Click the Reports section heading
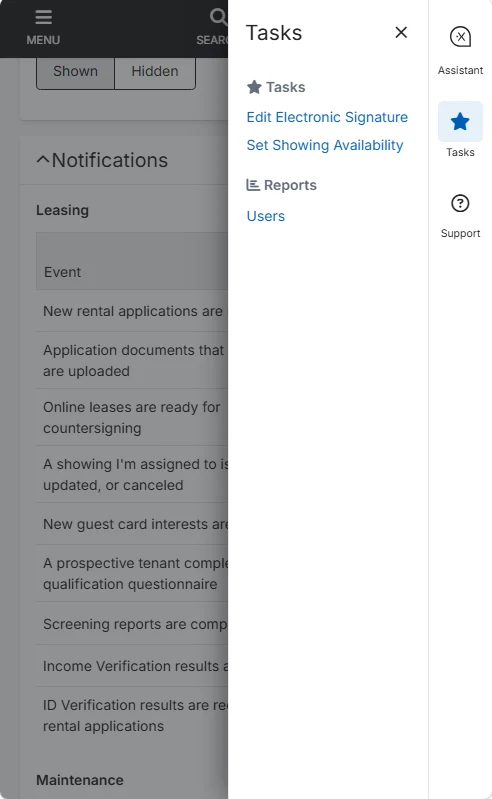Screen dimensions: 492x799 [282, 185]
